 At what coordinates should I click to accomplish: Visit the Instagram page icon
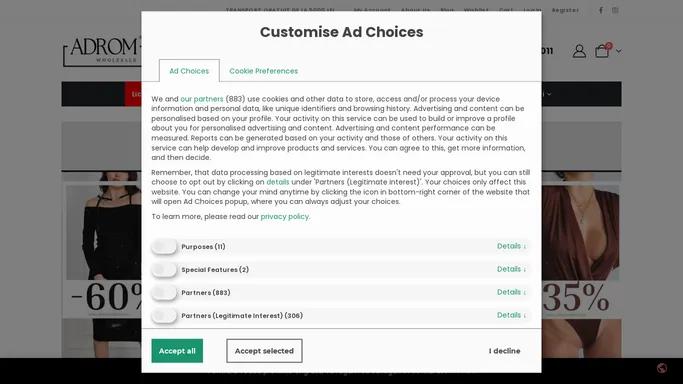615,10
